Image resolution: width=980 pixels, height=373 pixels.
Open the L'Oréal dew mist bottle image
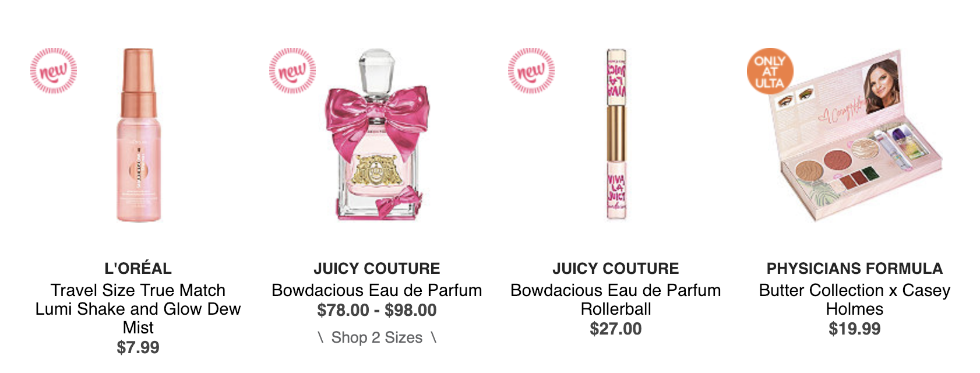(x=139, y=135)
